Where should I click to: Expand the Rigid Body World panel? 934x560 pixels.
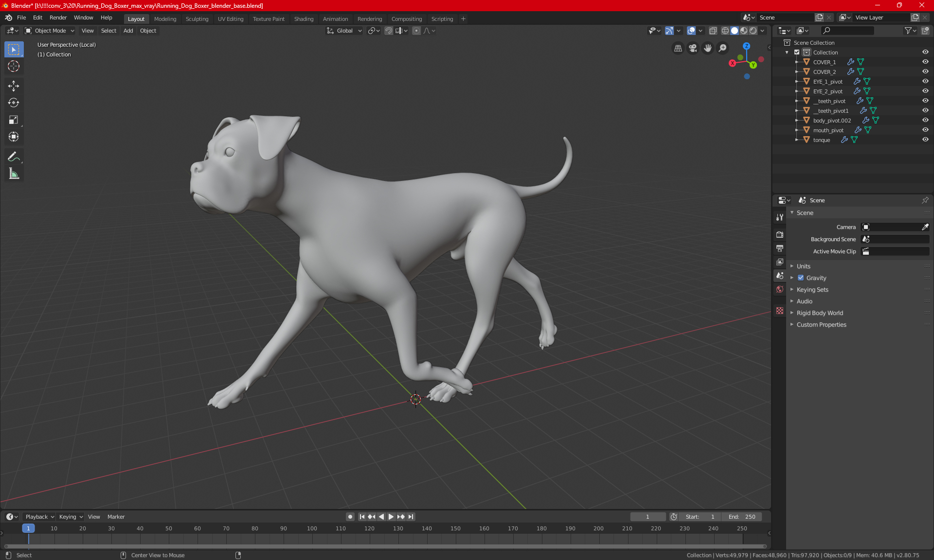click(820, 313)
